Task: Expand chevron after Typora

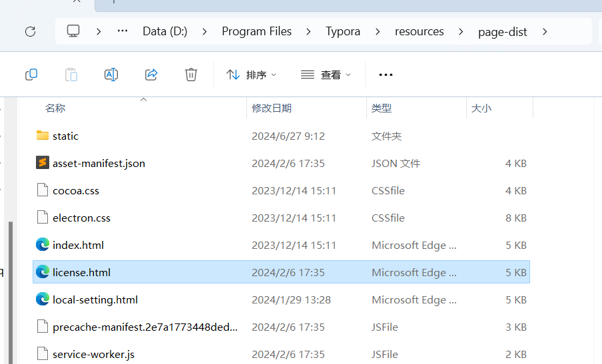Action: (378, 31)
